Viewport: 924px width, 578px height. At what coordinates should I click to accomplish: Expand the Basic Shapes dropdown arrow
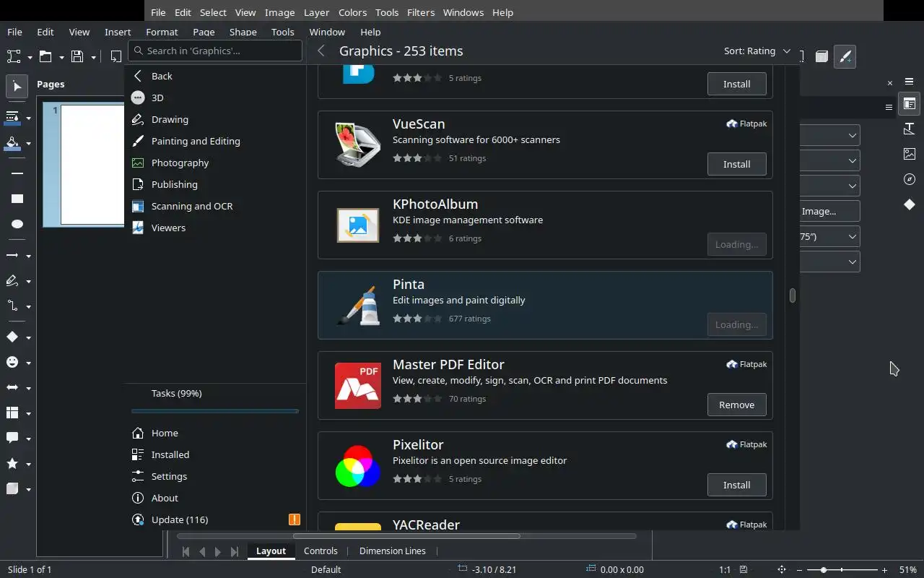tap(28, 338)
